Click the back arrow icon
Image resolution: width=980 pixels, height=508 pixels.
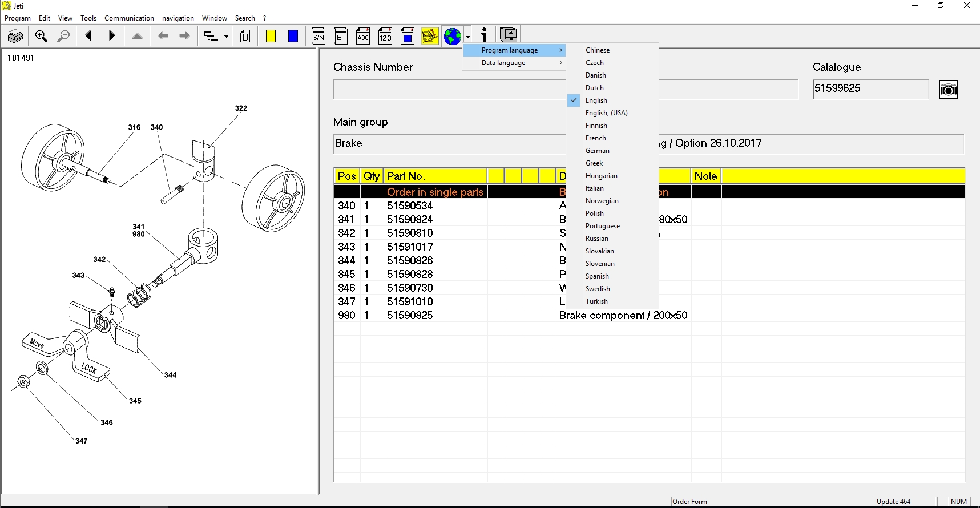point(163,36)
